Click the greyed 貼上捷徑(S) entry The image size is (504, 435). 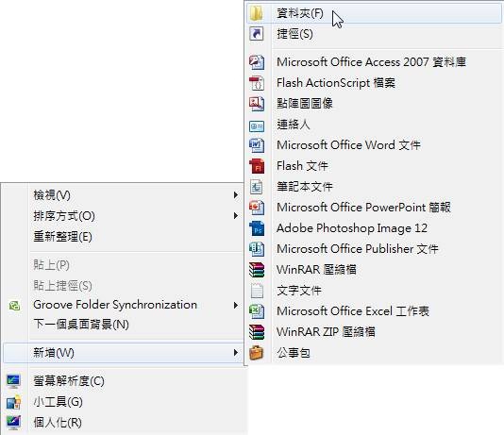click(123, 286)
